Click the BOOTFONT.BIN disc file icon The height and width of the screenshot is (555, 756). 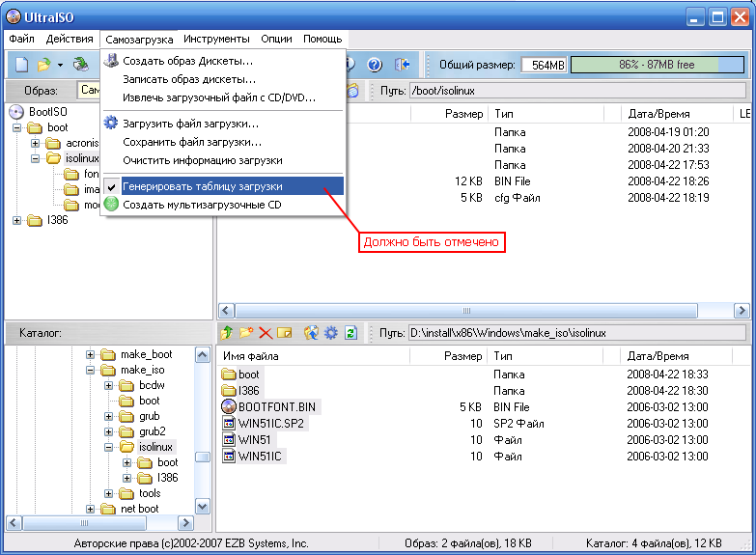tap(229, 406)
